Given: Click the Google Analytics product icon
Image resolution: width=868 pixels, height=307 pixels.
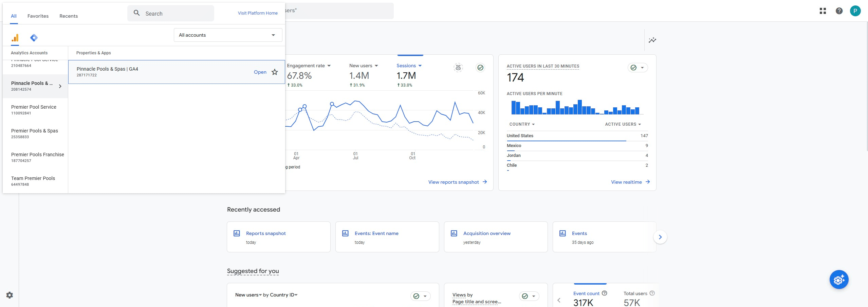Looking at the screenshot, I should click(x=15, y=38).
